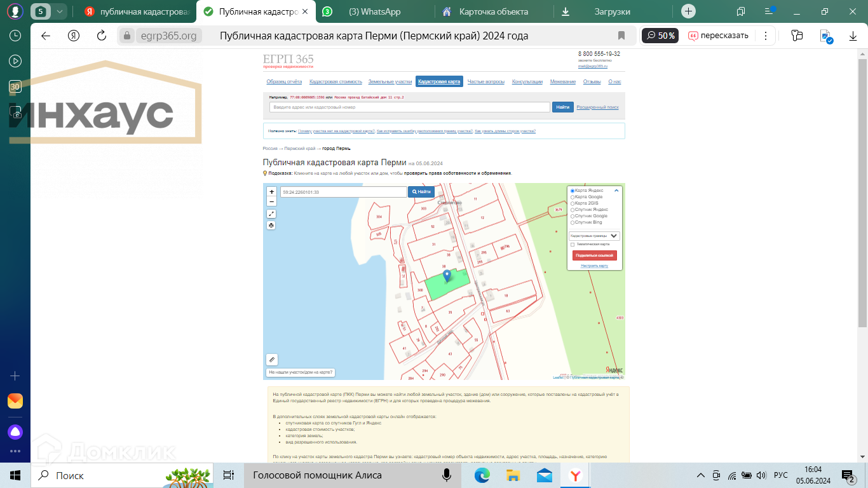Screen dimensions: 868x488
Task: Bookmark the page in address bar
Action: click(x=621, y=36)
